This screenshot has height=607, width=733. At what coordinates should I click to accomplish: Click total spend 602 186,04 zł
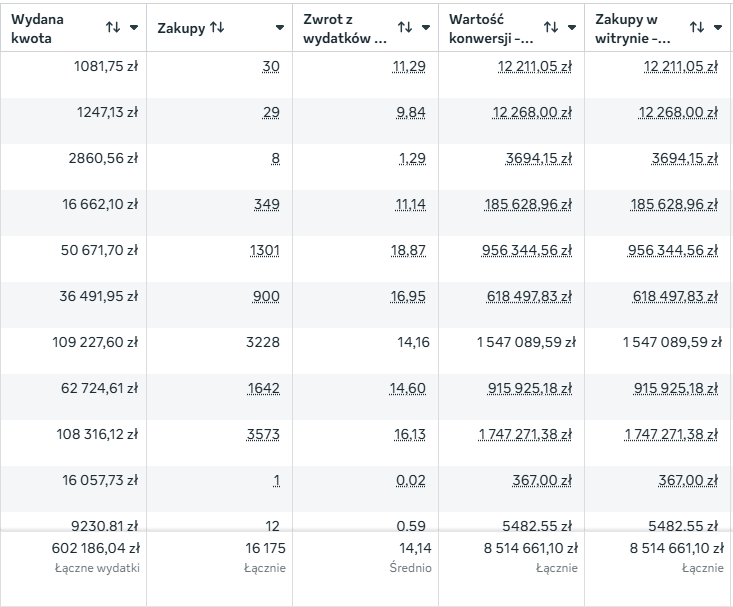pyautogui.click(x=95, y=548)
